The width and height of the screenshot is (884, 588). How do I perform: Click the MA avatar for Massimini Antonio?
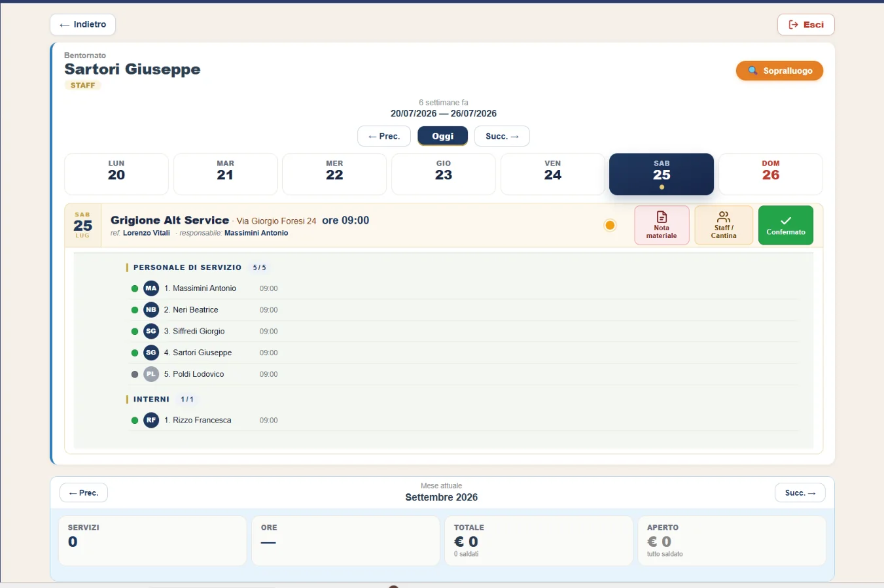(151, 288)
